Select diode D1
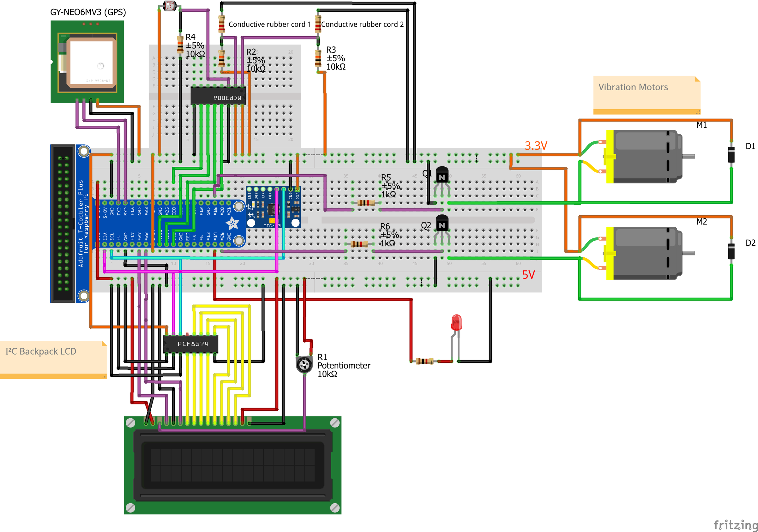 point(731,154)
